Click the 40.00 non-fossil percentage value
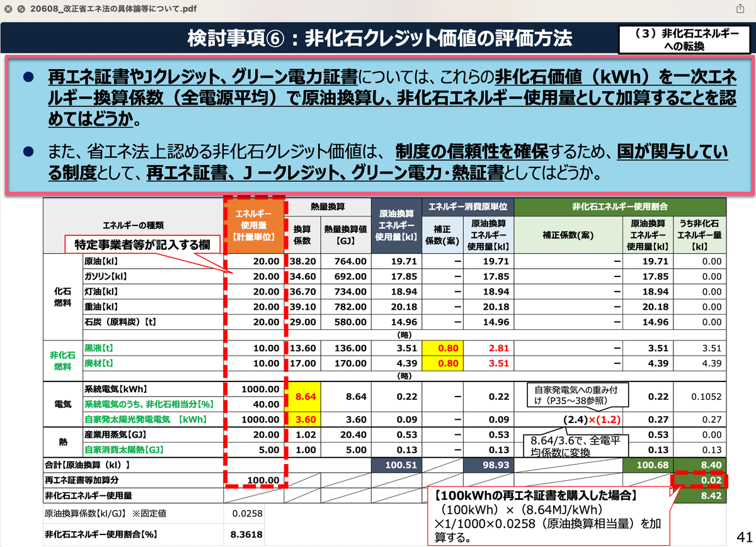Viewport: 756px width, 547px height. (265, 404)
